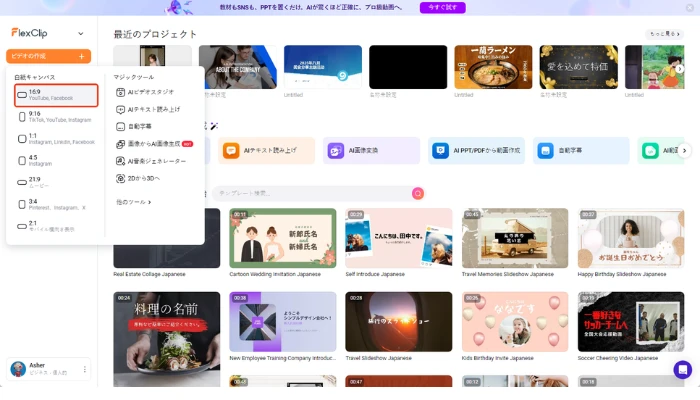Advance AI tools row with right arrow

point(684,151)
